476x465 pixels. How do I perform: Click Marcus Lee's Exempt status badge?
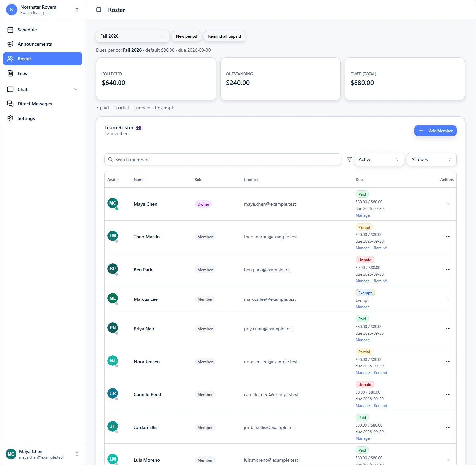365,293
